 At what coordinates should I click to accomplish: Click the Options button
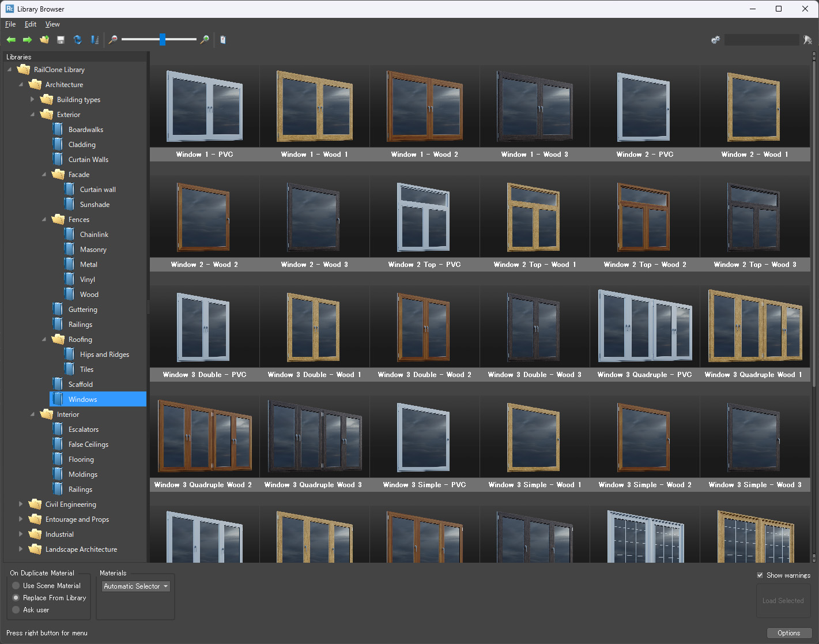click(789, 633)
